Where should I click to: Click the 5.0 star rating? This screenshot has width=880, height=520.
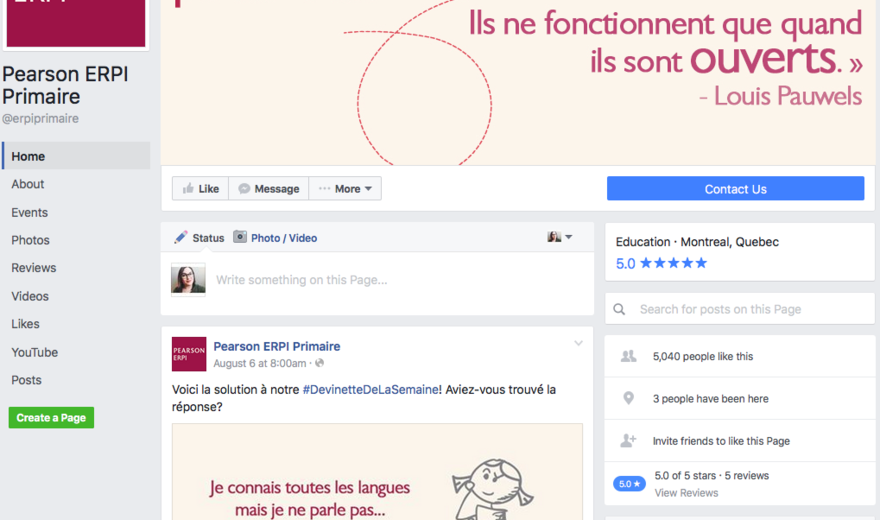click(x=661, y=263)
